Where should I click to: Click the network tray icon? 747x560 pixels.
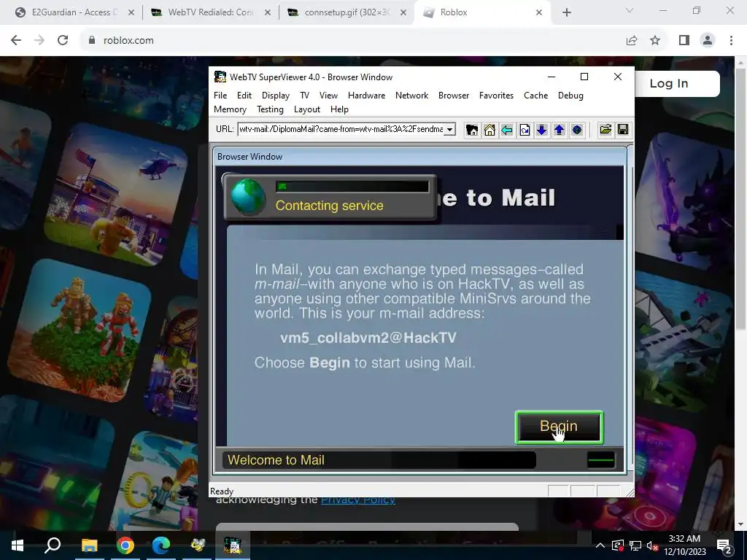point(635,545)
